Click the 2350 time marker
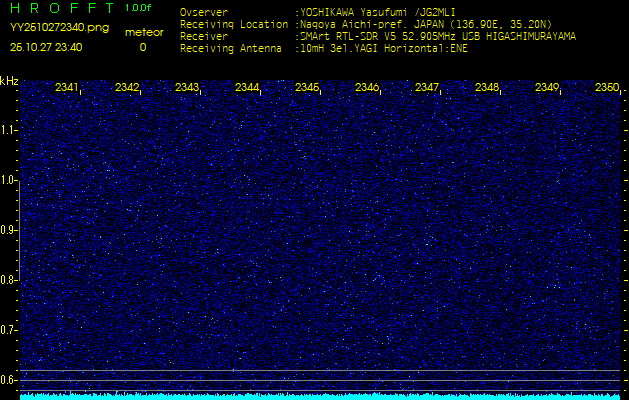 (x=606, y=88)
